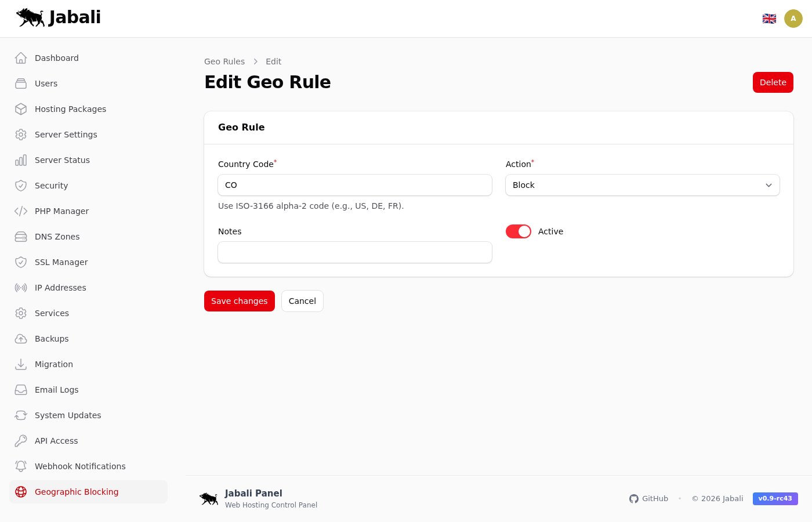Open the IP Addresses signal icon
This screenshot has height=522, width=812.
(x=21, y=288)
